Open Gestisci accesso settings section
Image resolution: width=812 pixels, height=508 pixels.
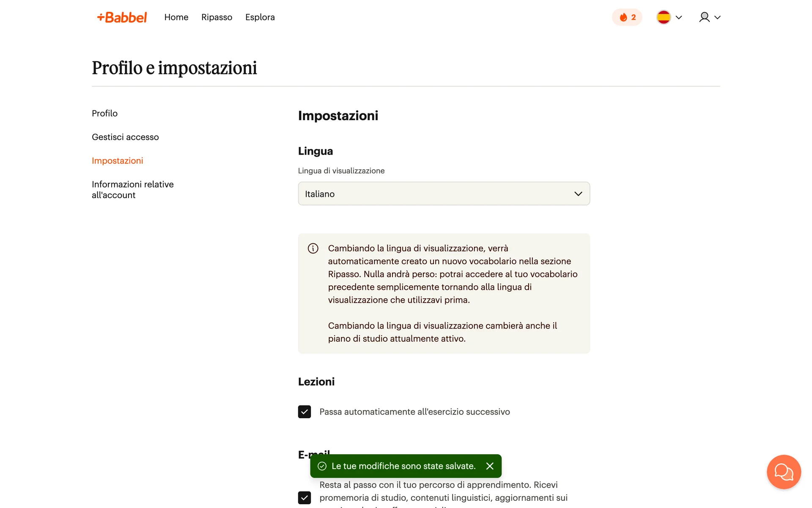125,137
